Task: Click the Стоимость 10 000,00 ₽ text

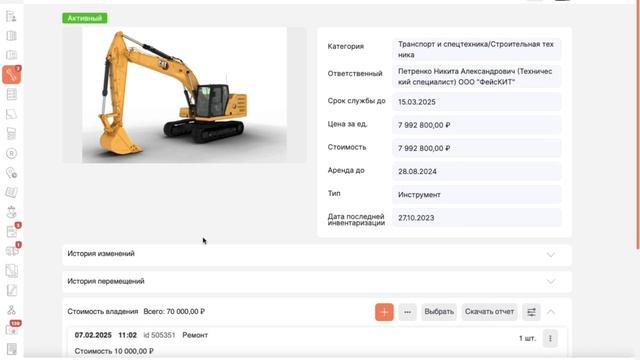Action: 114,351
